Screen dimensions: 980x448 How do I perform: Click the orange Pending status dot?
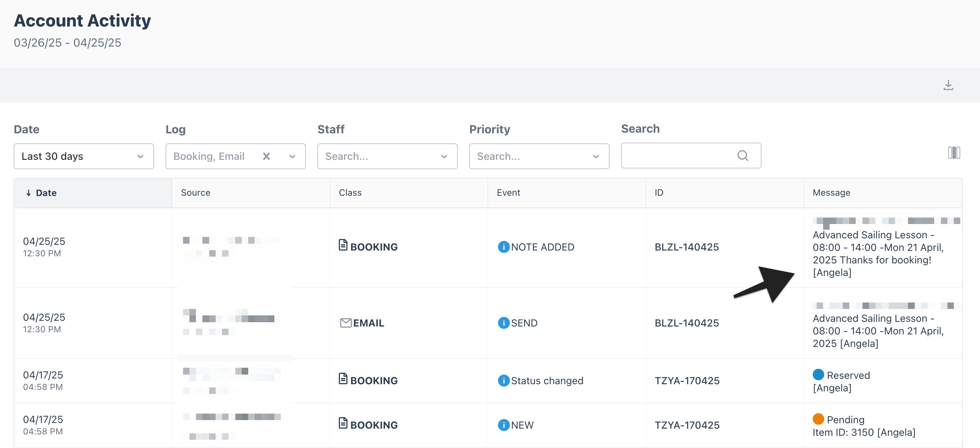[818, 419]
